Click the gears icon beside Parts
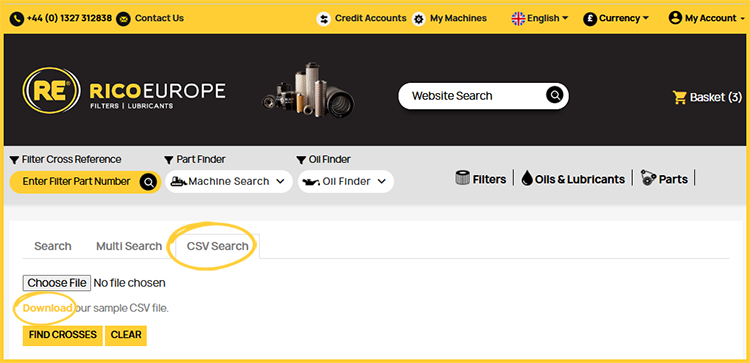Viewport: 750px width, 363px height. 648,178
